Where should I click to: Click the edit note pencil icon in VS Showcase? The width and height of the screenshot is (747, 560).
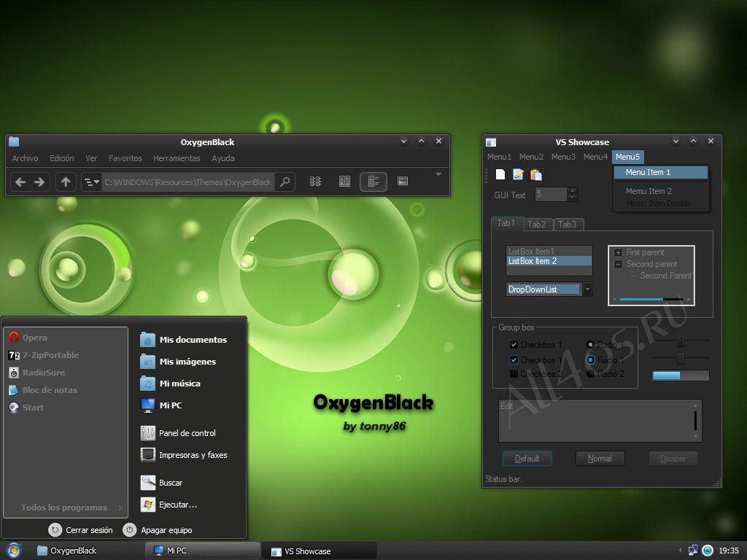[519, 175]
